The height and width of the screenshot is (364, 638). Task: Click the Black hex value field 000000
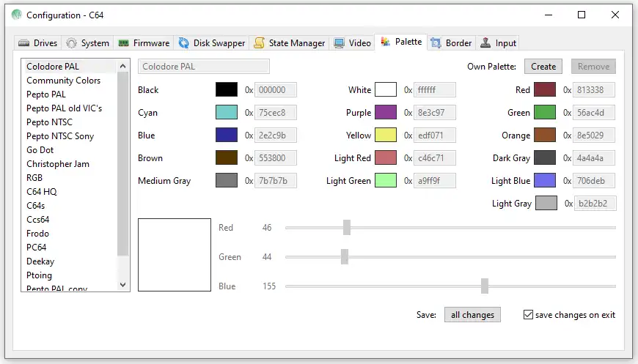click(x=276, y=90)
